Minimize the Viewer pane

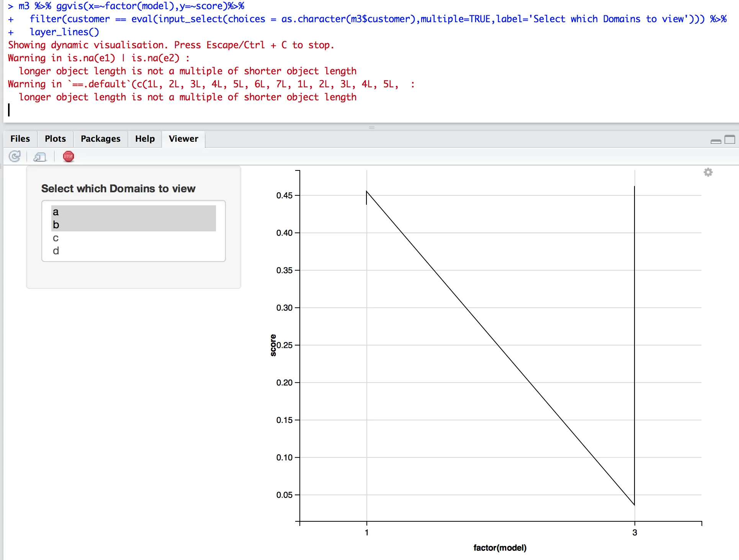click(x=715, y=141)
